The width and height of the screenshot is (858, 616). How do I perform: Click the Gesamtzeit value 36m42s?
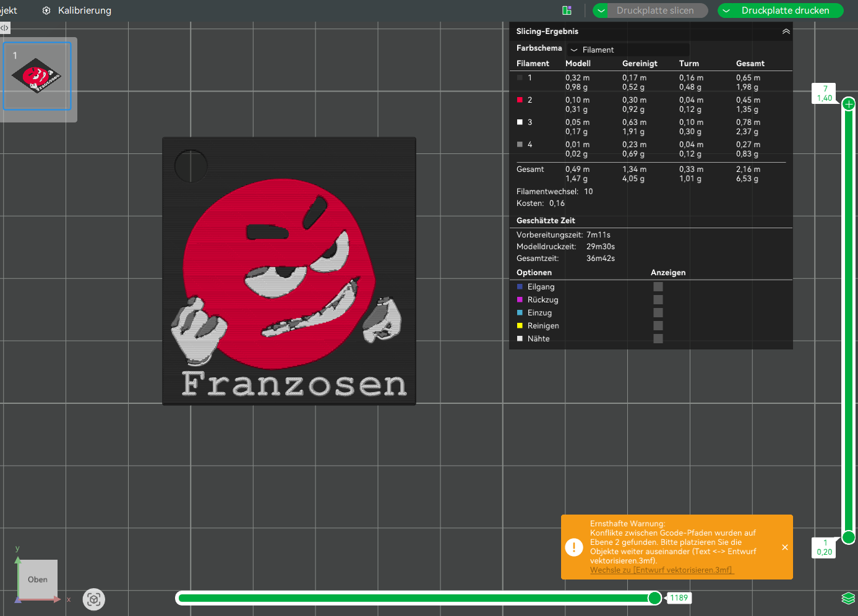pyautogui.click(x=601, y=259)
